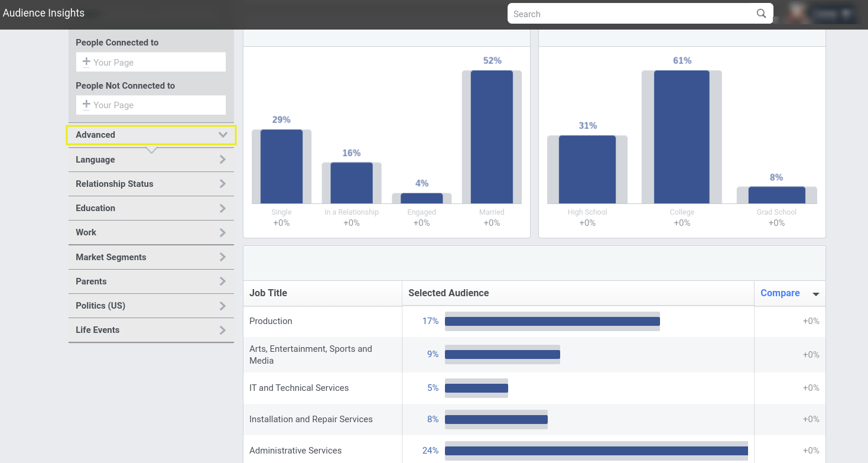
Task: Click the Single bar in relationship chart
Action: [281, 167]
